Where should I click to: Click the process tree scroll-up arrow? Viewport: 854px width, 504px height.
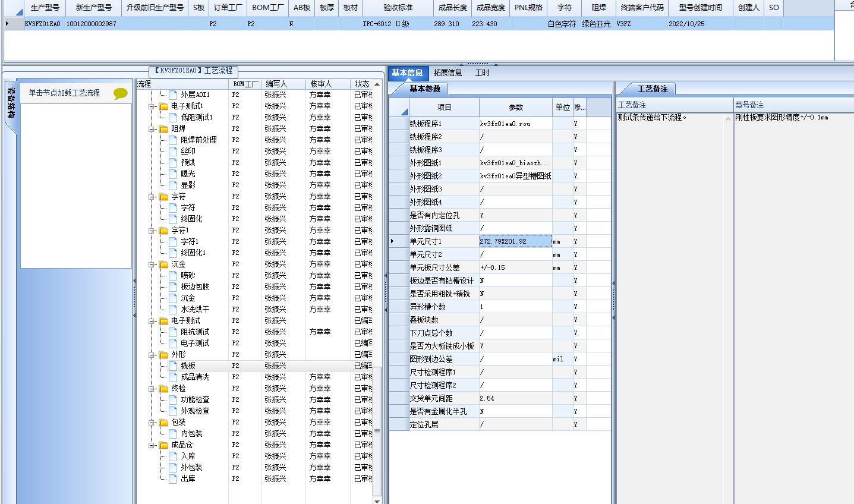tap(377, 84)
